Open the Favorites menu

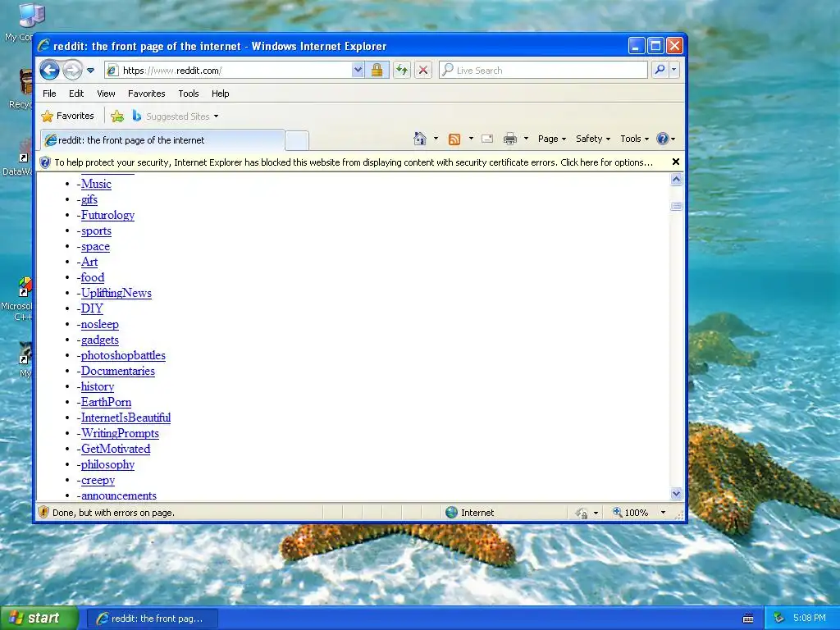tap(146, 94)
